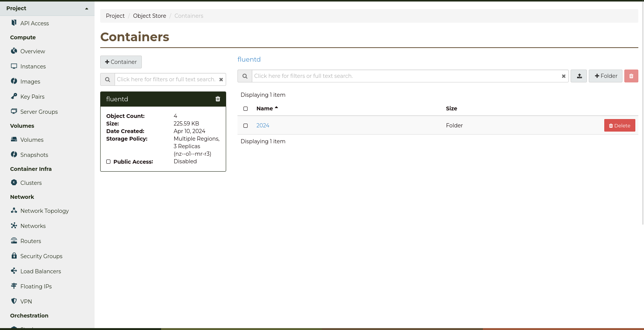The image size is (644, 330).
Task: Click the Clusters icon
Action: click(14, 182)
